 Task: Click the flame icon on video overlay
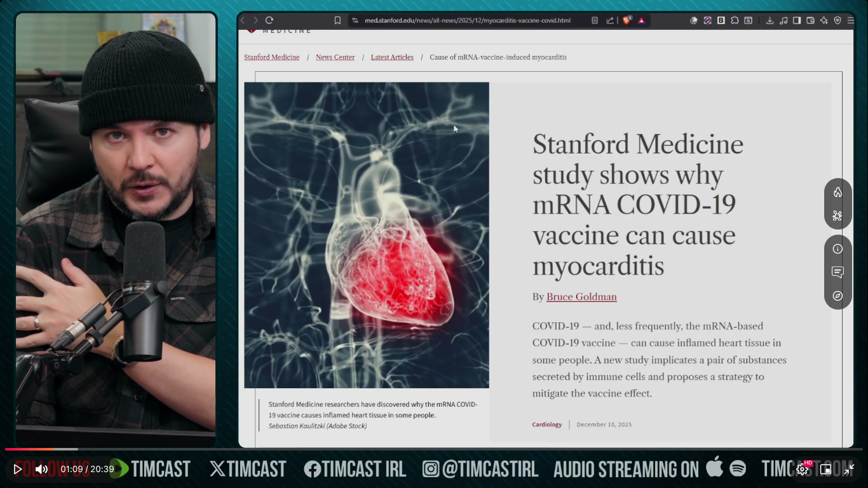(837, 192)
